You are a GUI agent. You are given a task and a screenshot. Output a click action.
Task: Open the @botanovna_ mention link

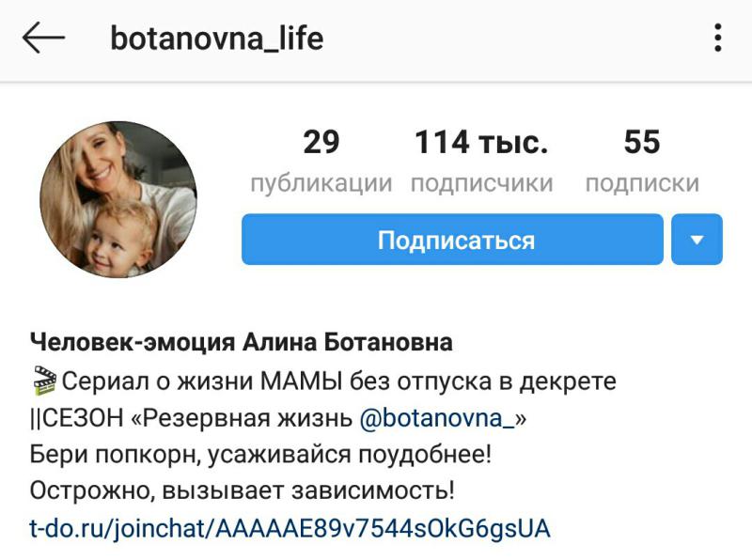pos(437,418)
